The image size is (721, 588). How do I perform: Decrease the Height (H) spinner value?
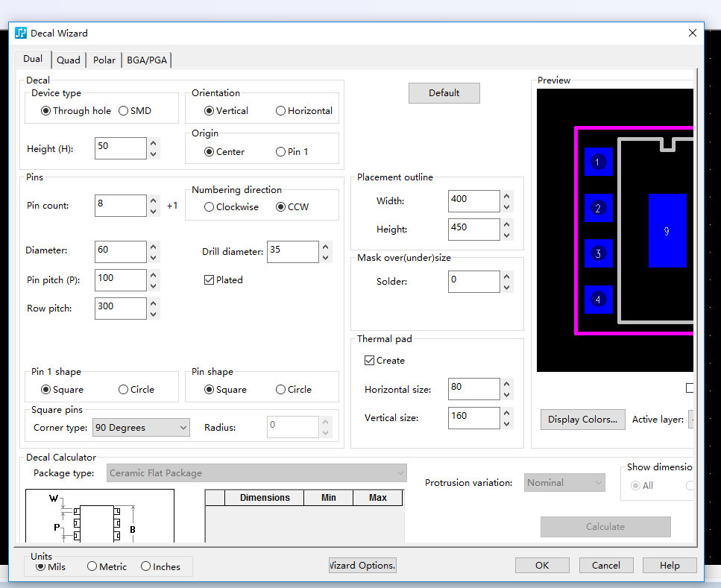click(154, 154)
